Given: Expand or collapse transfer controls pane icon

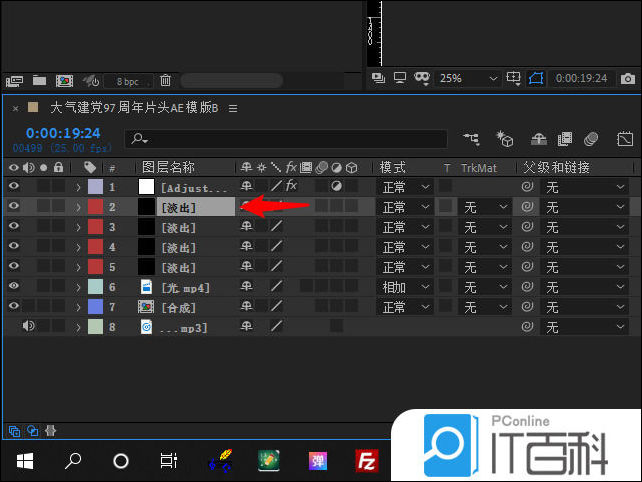Looking at the screenshot, I should tap(32, 431).
